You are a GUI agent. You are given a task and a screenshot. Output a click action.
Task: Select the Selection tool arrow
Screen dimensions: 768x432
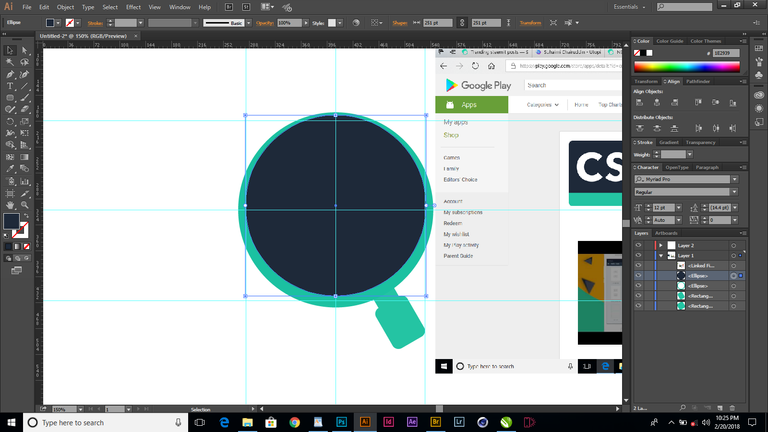tap(10, 50)
